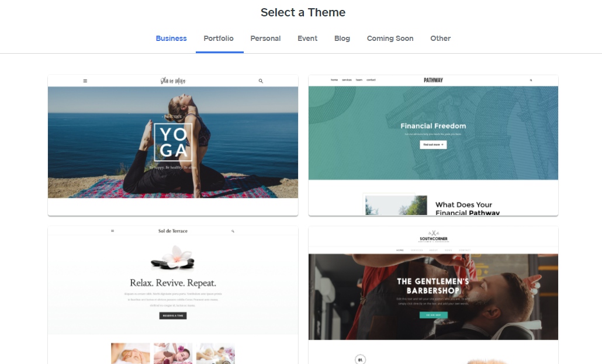Click the hamburger menu icon in the yoga theme

click(x=85, y=81)
